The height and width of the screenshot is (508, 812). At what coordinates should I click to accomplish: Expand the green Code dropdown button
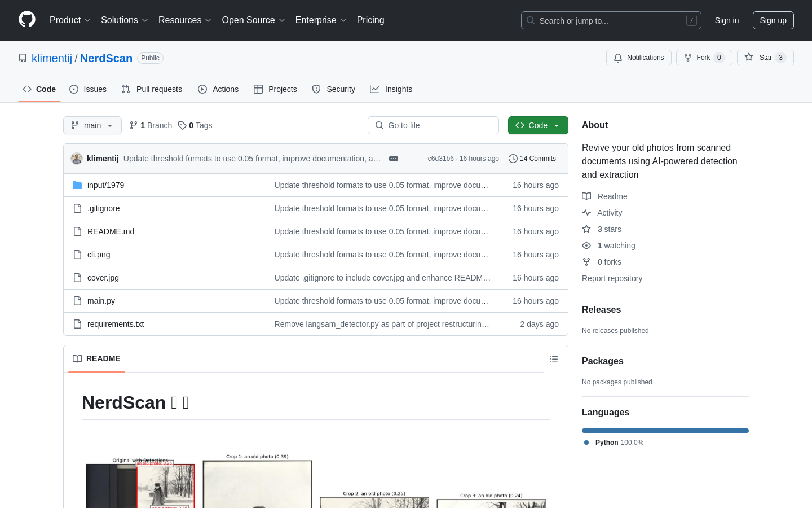[x=538, y=125]
